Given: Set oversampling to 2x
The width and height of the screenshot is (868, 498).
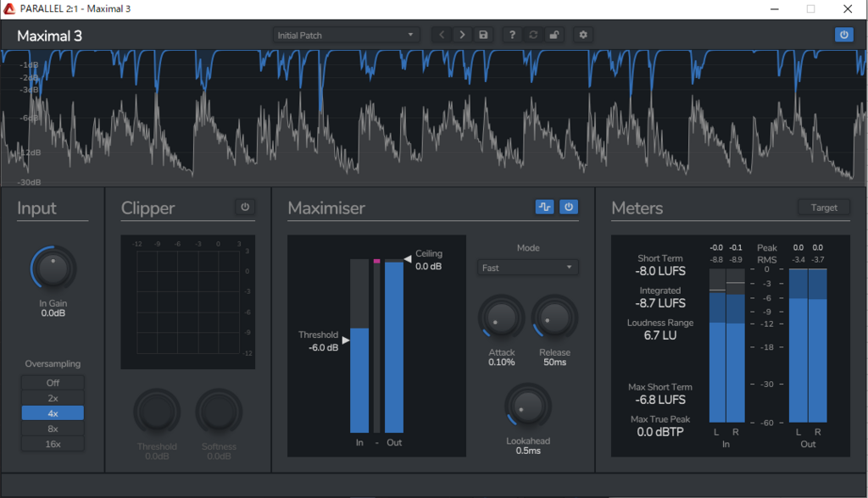Looking at the screenshot, I should 53,398.
